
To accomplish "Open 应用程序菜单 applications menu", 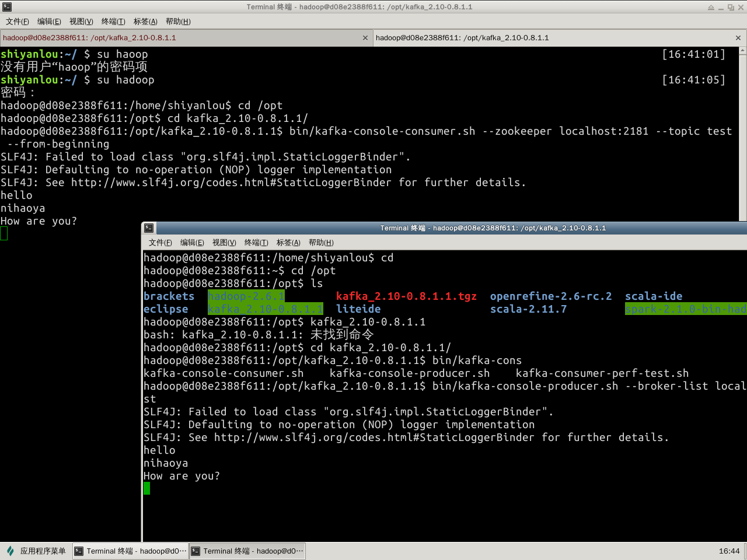I will coord(36,551).
